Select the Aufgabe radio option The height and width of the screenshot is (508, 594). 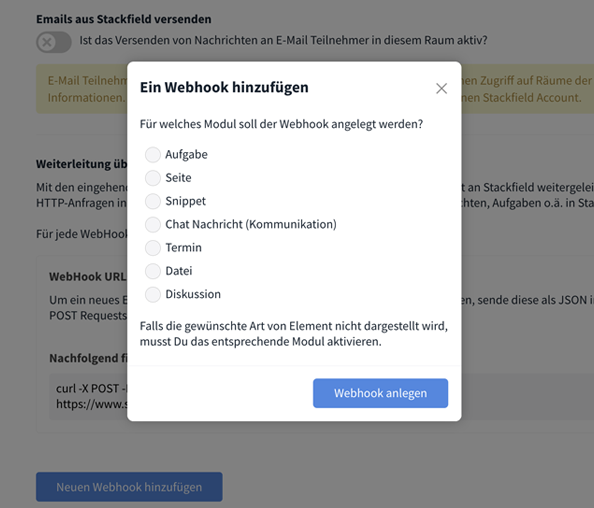(153, 155)
